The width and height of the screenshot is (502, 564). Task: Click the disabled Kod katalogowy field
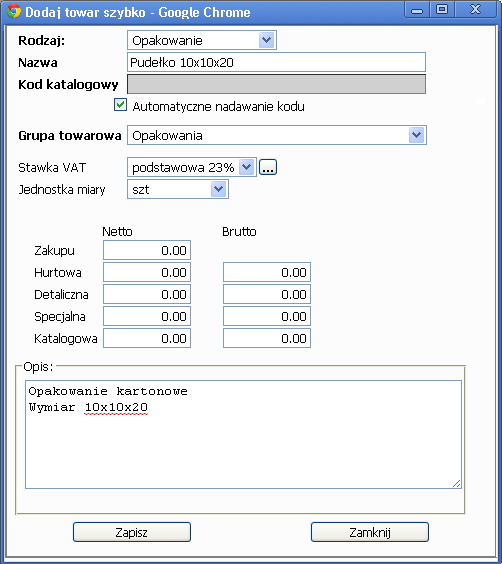[x=276, y=84]
